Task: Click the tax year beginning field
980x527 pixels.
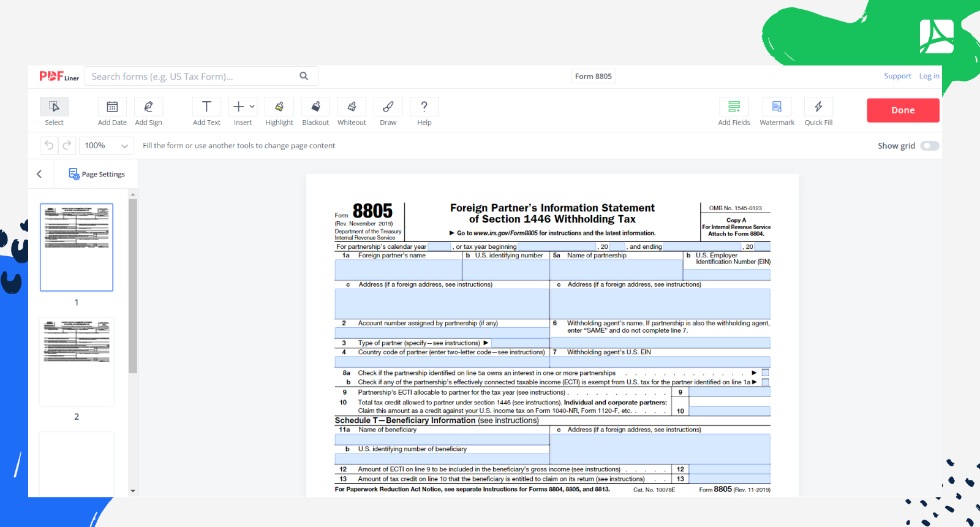Action: click(557, 246)
